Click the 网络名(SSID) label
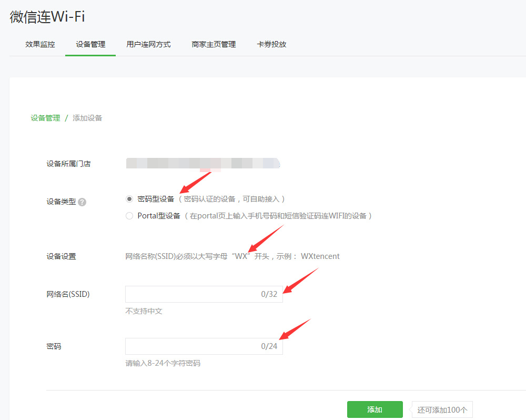This screenshot has width=526, height=420. pyautogui.click(x=68, y=294)
